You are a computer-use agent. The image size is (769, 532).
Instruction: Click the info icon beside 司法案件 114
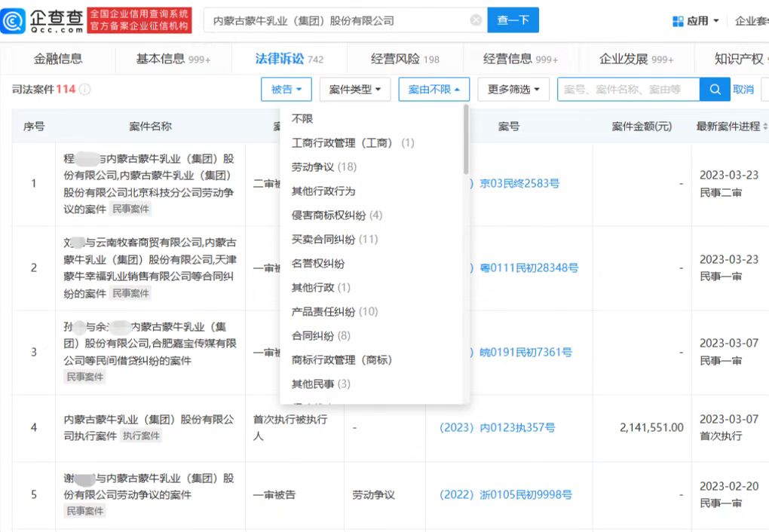pos(85,89)
